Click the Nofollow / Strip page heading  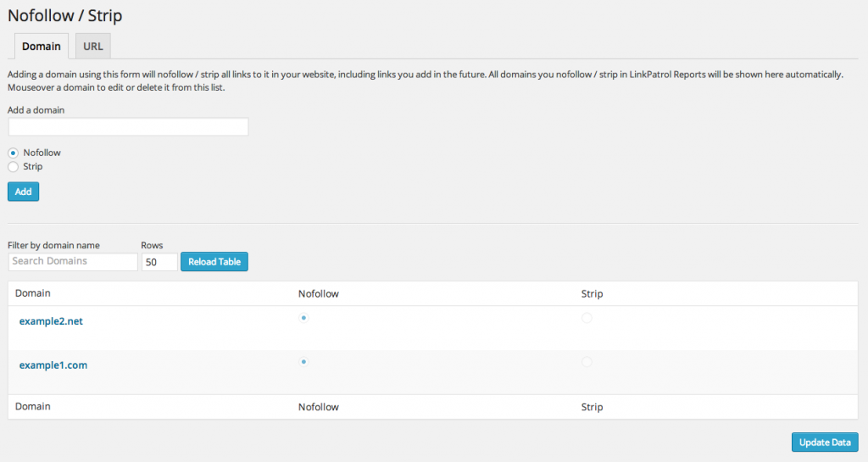[64, 15]
